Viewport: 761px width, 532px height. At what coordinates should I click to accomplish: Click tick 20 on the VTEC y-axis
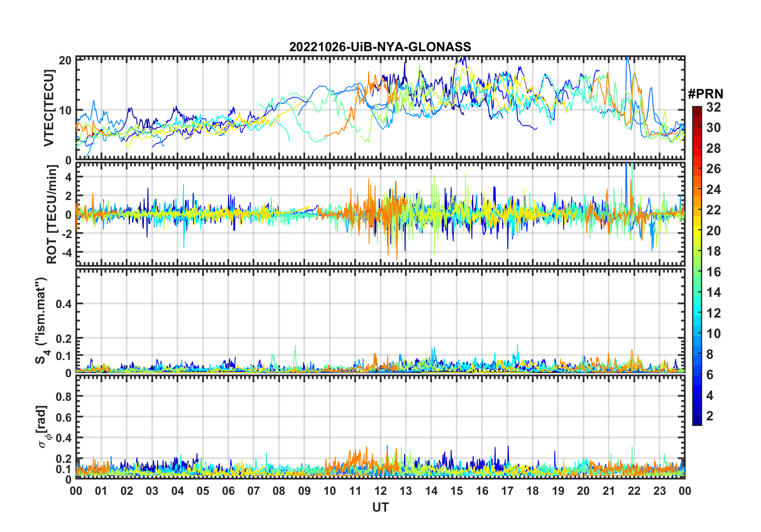65,60
